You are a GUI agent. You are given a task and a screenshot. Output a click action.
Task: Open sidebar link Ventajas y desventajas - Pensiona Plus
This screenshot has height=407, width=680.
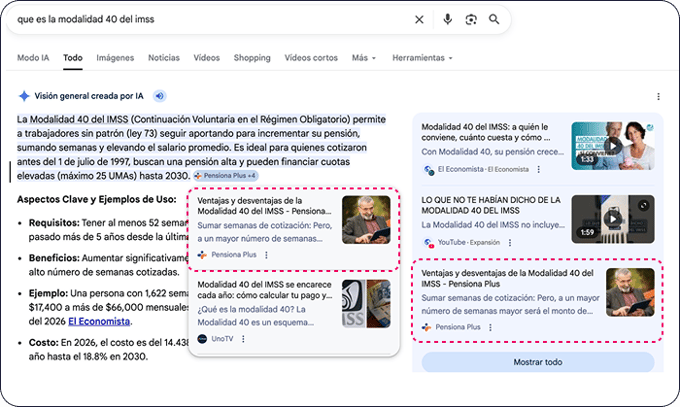(x=507, y=279)
